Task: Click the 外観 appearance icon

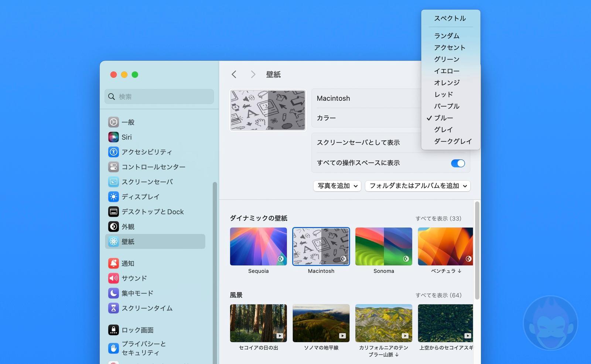Action: pos(113,227)
